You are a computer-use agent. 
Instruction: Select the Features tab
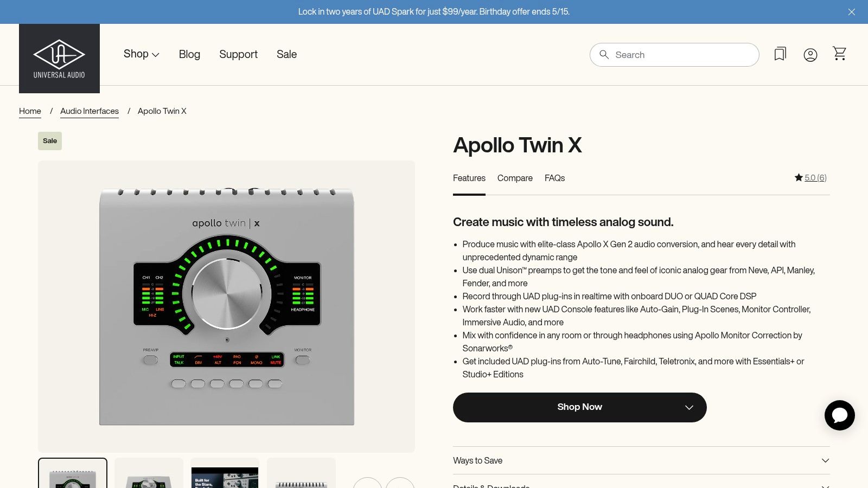click(469, 178)
